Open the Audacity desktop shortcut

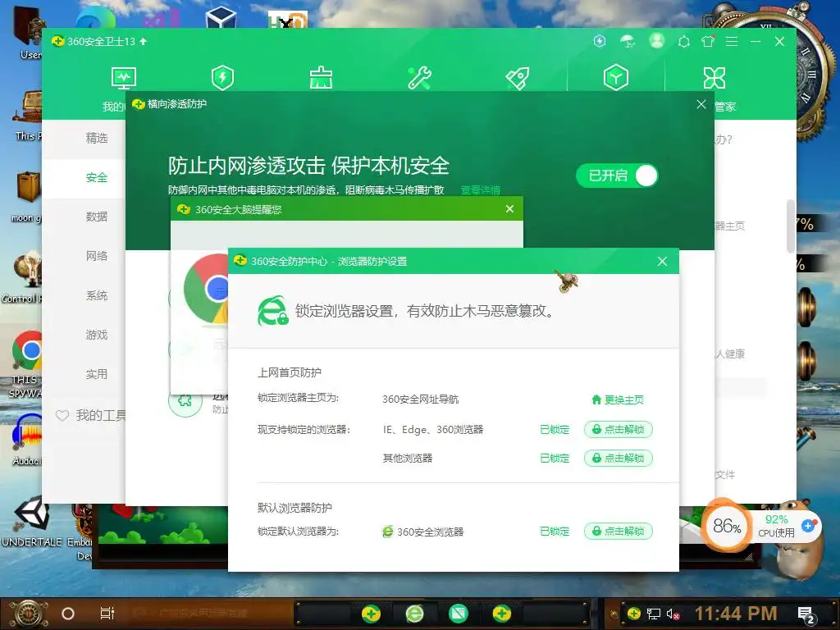tap(27, 440)
